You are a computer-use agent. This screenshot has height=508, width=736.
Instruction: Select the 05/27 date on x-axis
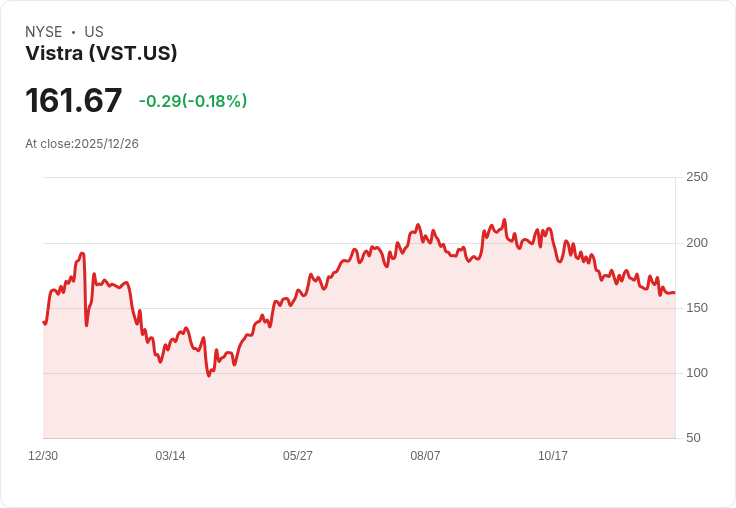pos(298,456)
